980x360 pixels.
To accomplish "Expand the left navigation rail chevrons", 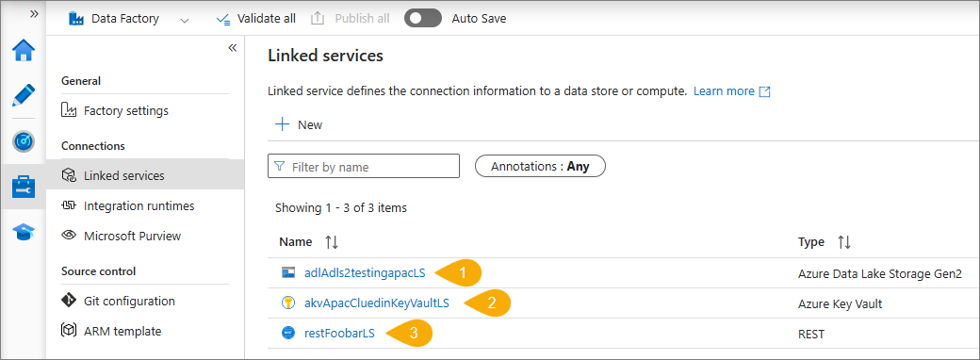I will 35,14.
